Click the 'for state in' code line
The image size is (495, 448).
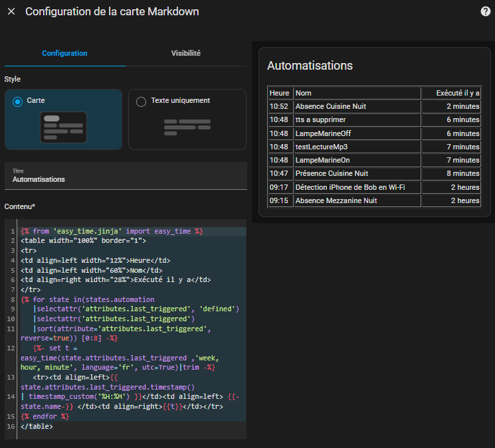point(88,299)
